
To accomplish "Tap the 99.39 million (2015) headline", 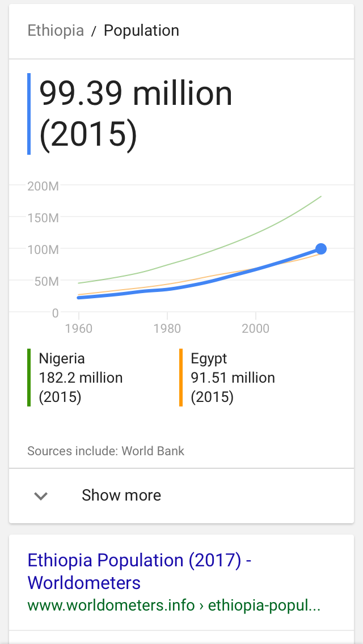I will click(136, 115).
